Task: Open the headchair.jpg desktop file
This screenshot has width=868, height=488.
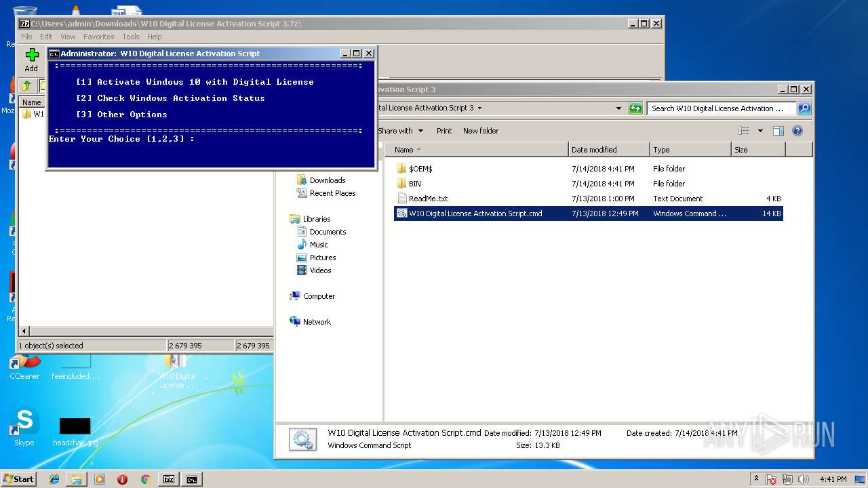Action: click(75, 431)
